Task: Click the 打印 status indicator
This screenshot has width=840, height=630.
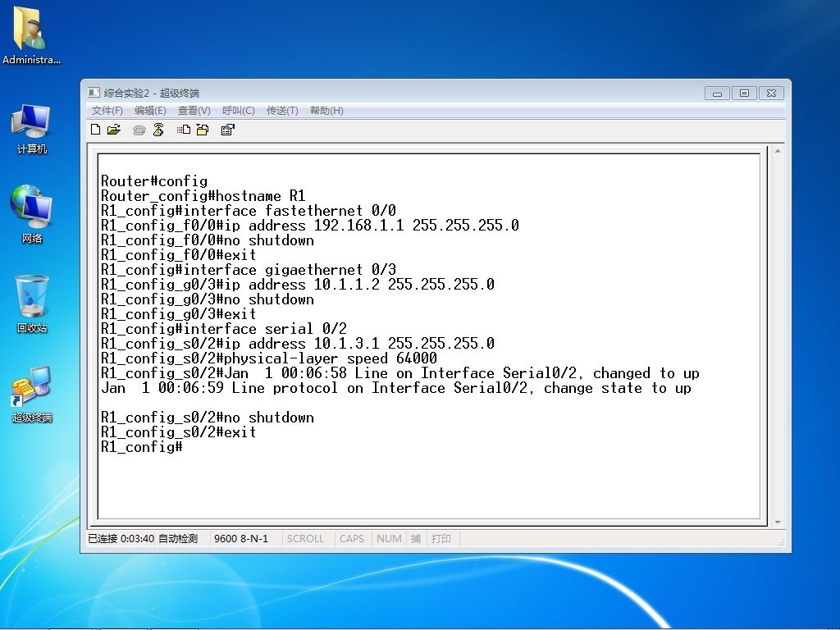Action: 441,538
